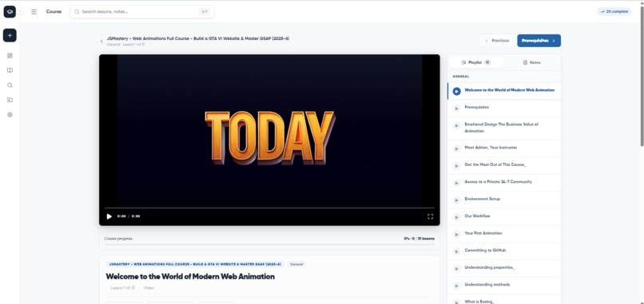The image size is (644, 304).
Task: Click the GENERAL section header in the playlist
Action: click(461, 77)
